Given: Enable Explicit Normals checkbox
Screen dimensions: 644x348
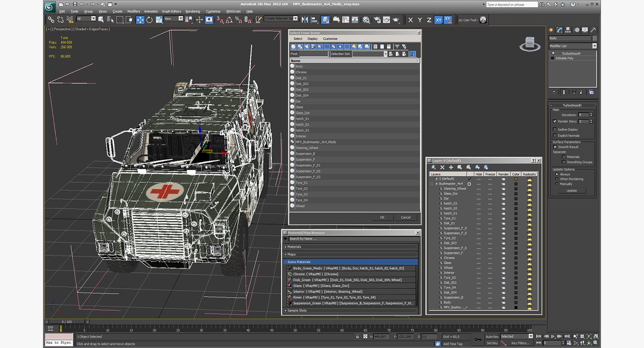Looking at the screenshot, I should click(x=555, y=135).
